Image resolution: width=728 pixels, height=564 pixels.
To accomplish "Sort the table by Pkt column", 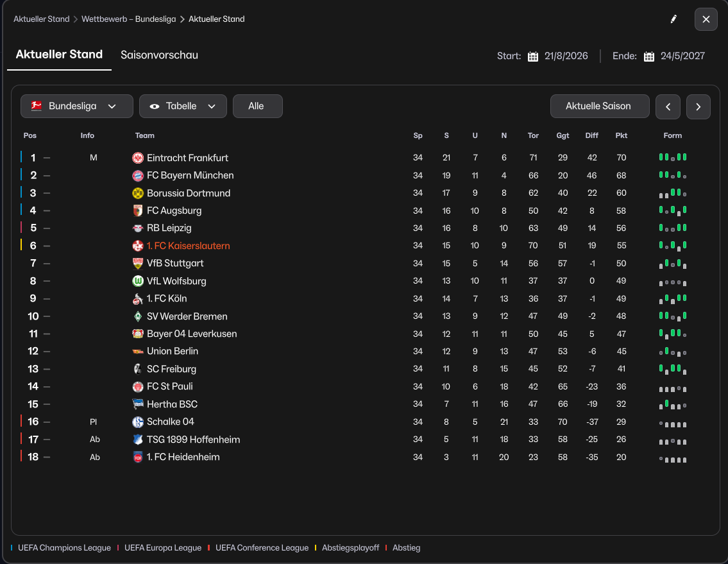I will coord(621,135).
